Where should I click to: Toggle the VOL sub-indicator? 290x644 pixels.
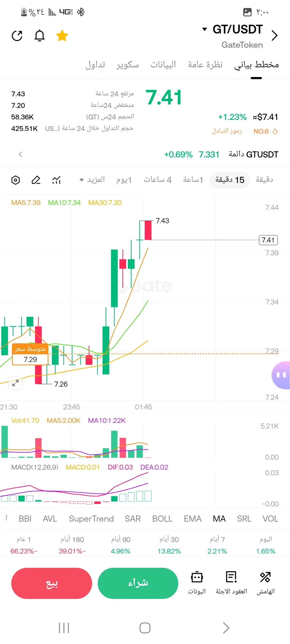270,519
